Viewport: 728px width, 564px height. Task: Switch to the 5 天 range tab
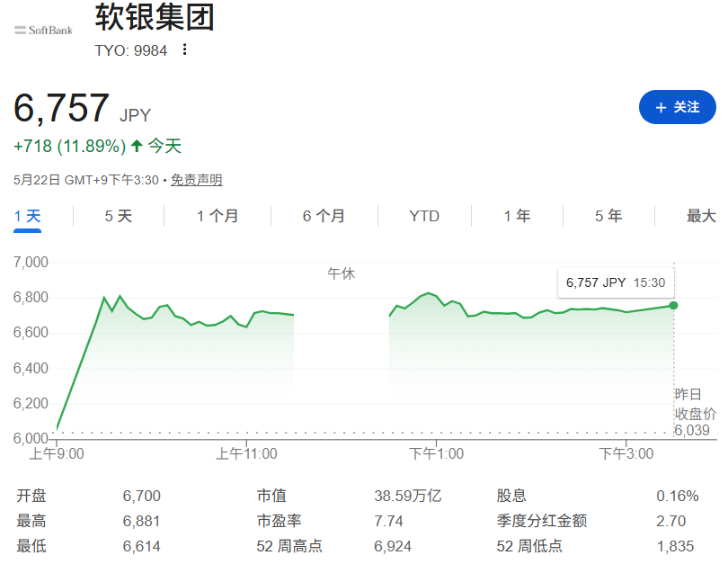click(119, 216)
